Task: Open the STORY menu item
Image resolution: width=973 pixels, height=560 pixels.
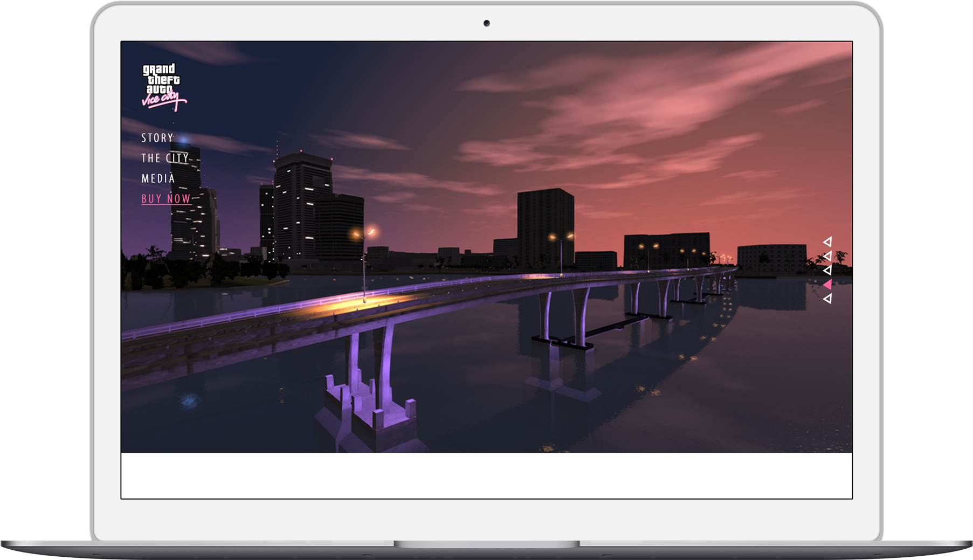Action: point(157,138)
